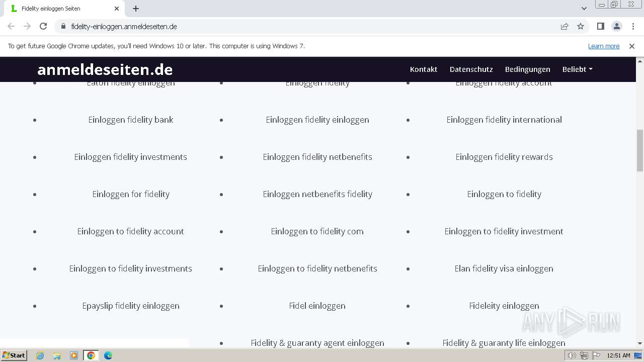Share this page from the address bar

[565, 26]
